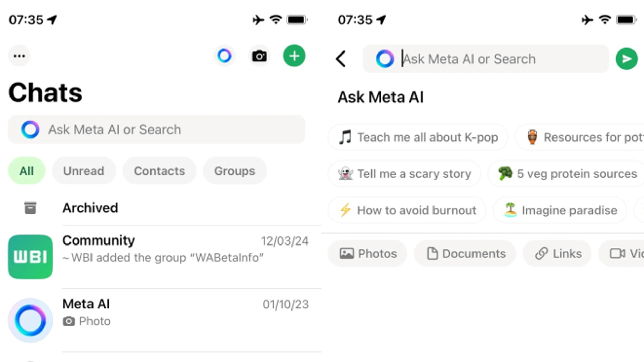The image size is (644, 362).
Task: Choose 'Tell me a scary story' suggestion
Action: pos(404,174)
